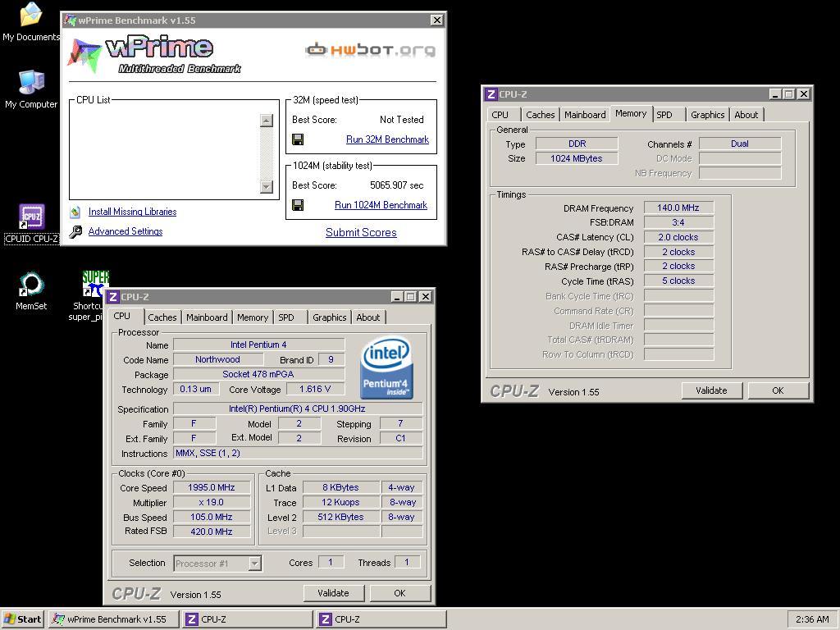Run the 1024M Benchmark
Viewport: 840px width, 630px height.
(381, 204)
